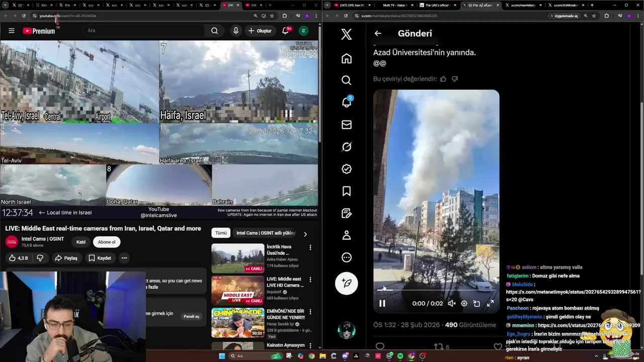
Task: Focus the YouTube 'Ara' search box
Action: pos(143,31)
